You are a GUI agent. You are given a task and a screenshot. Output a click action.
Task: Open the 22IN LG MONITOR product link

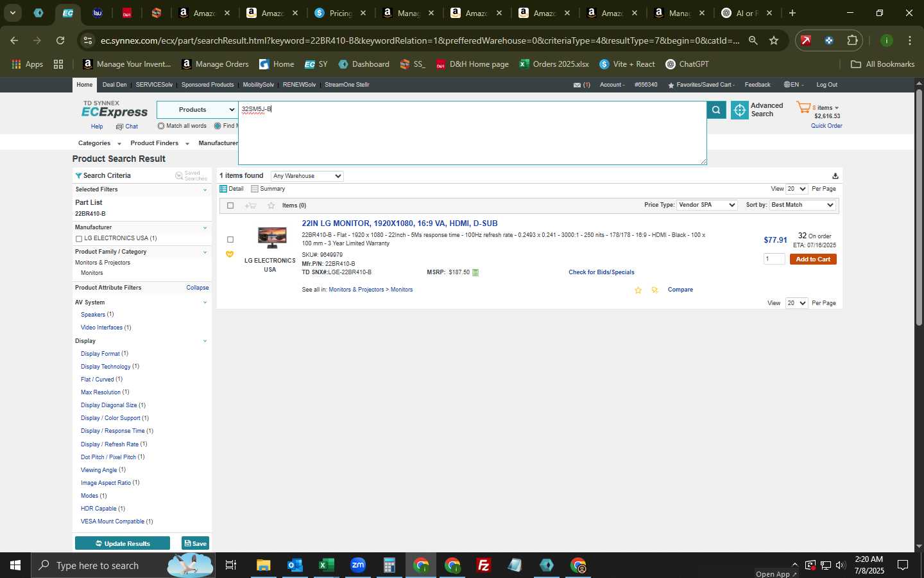point(400,223)
